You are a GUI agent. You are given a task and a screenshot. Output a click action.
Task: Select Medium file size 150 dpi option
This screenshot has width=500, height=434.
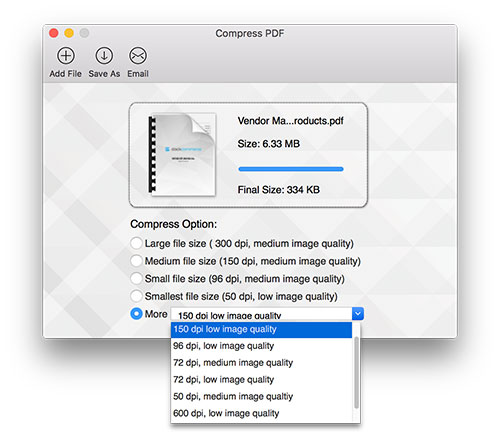(136, 261)
